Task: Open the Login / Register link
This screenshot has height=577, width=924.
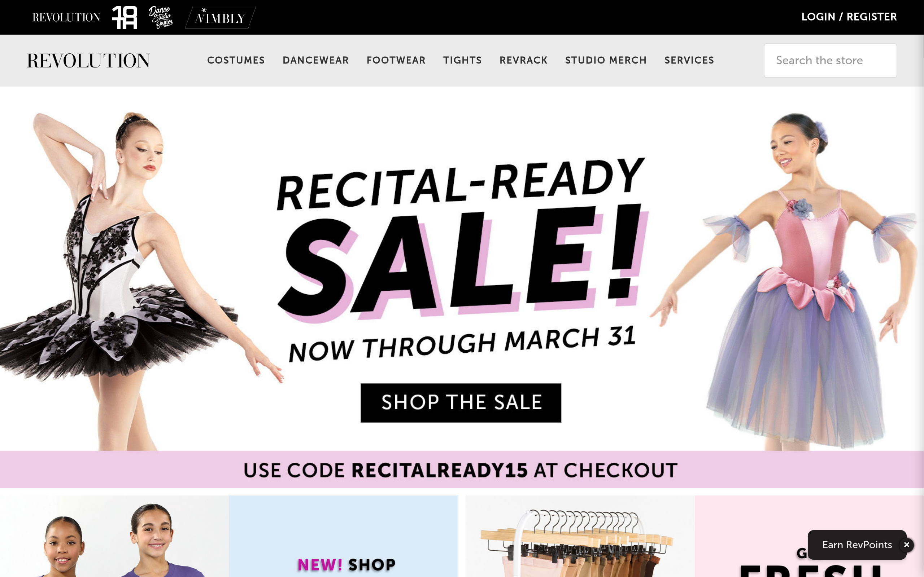Action: 849,17
